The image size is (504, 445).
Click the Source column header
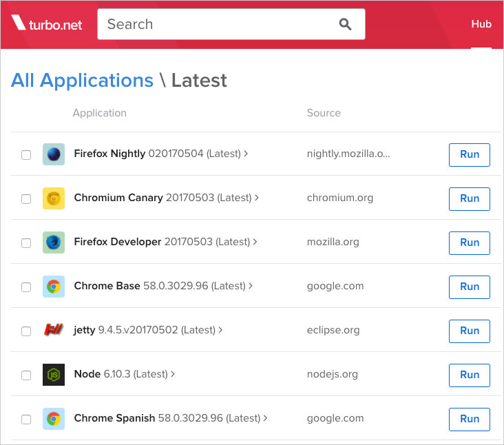[324, 113]
